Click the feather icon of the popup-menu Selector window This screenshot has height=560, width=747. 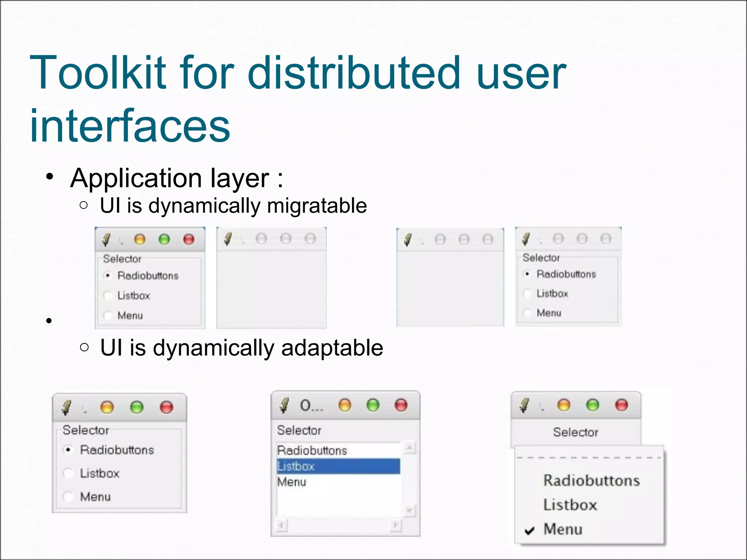click(x=525, y=405)
